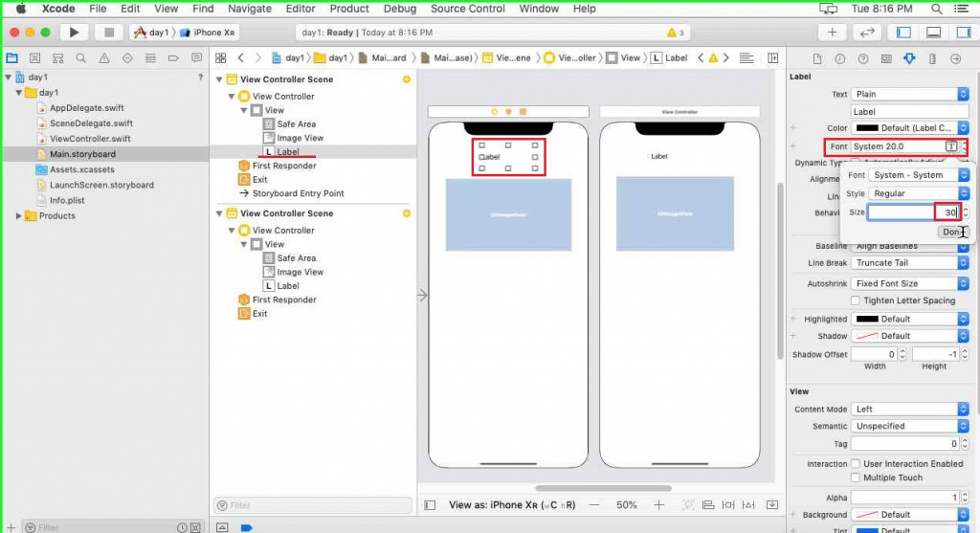The height and width of the screenshot is (533, 980).
Task: Open the Xcode menu
Action: pyautogui.click(x=58, y=9)
